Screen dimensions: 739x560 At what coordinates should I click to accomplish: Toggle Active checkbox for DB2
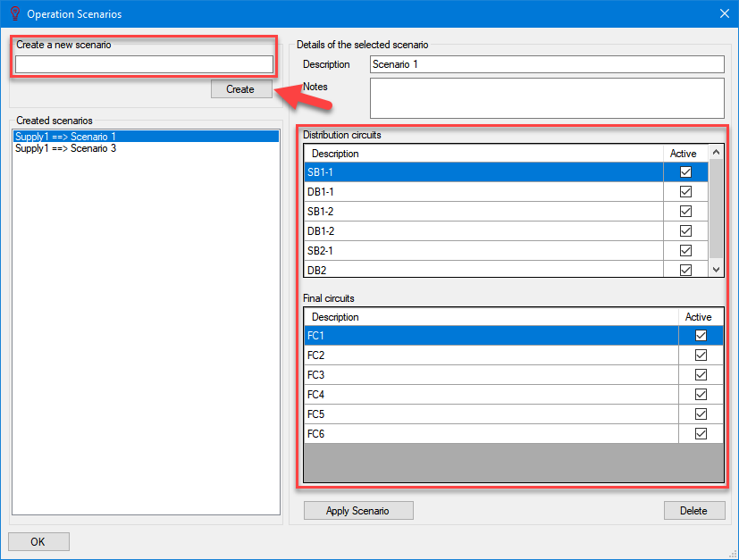coord(685,270)
